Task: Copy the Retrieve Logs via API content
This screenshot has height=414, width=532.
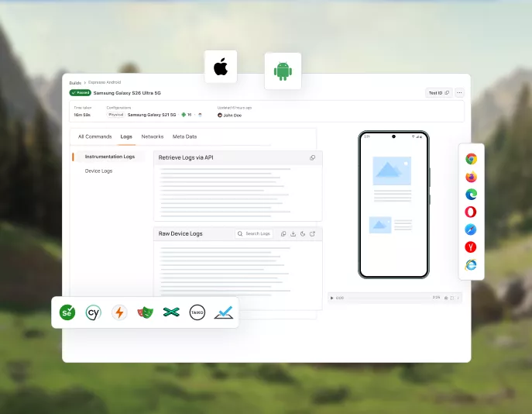Action: click(313, 157)
